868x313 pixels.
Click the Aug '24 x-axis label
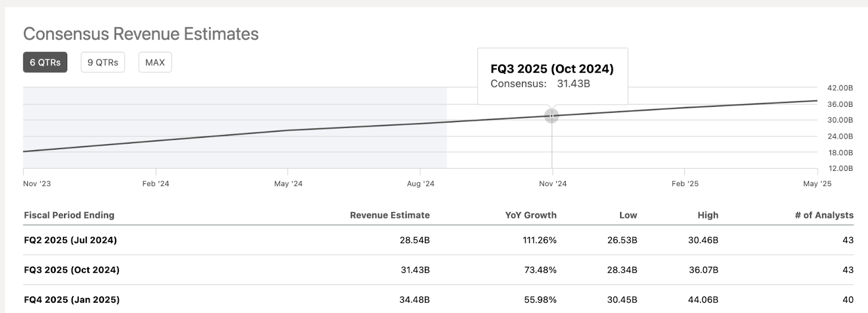(420, 184)
